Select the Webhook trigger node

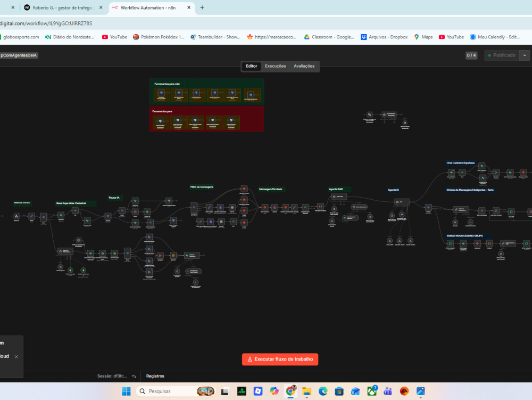[16, 216]
